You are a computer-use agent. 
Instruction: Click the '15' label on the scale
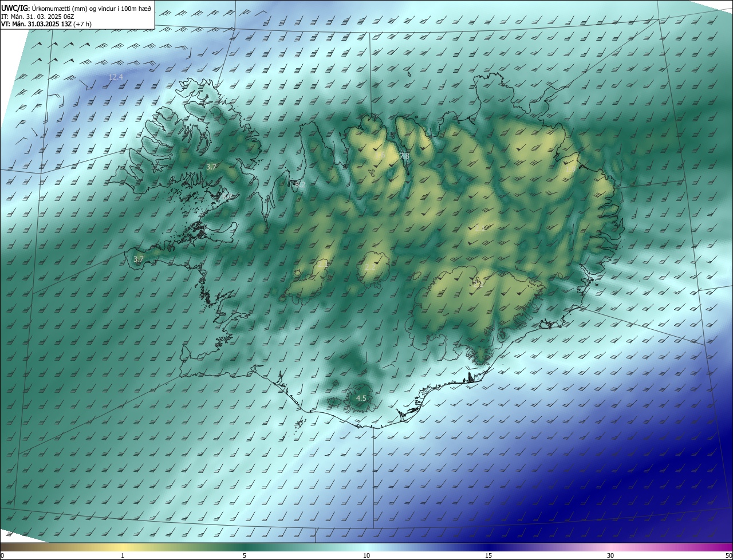point(488,555)
